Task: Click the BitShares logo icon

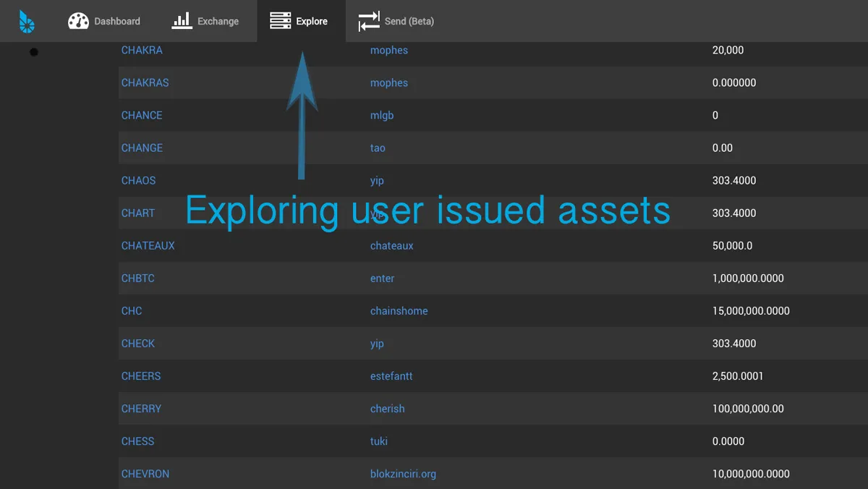Action: pos(27,22)
